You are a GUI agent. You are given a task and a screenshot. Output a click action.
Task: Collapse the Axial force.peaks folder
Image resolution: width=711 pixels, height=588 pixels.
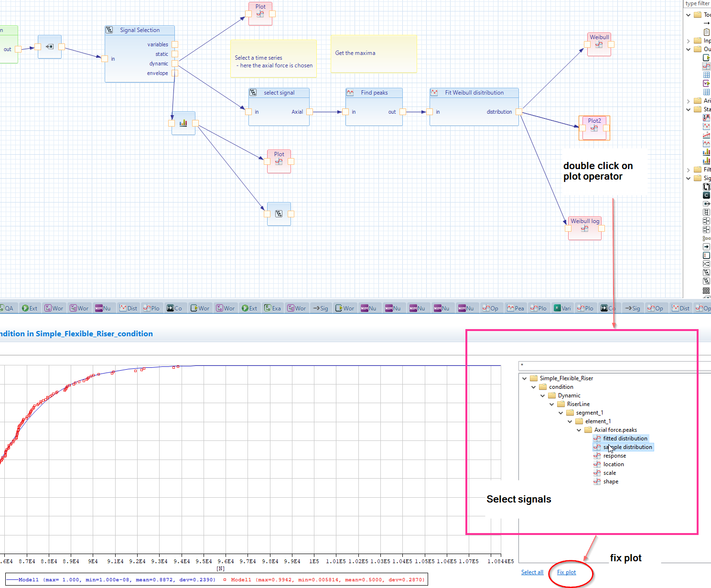(x=579, y=430)
